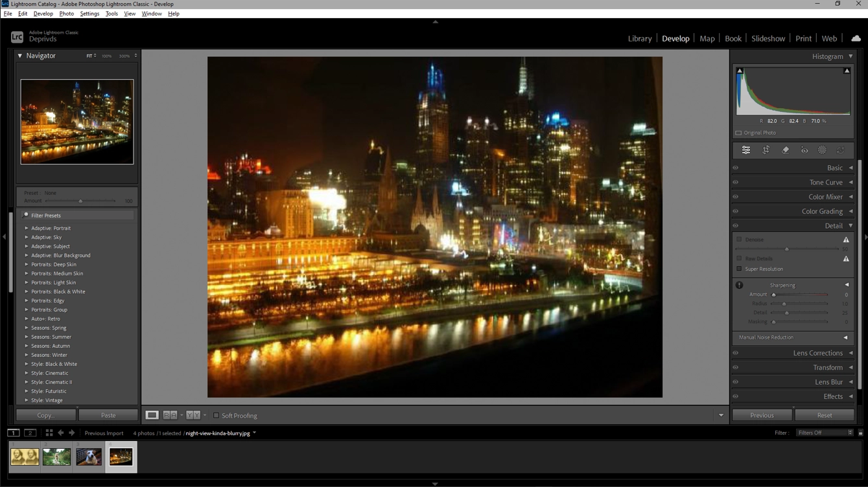Enable the Denoise option

(739, 239)
